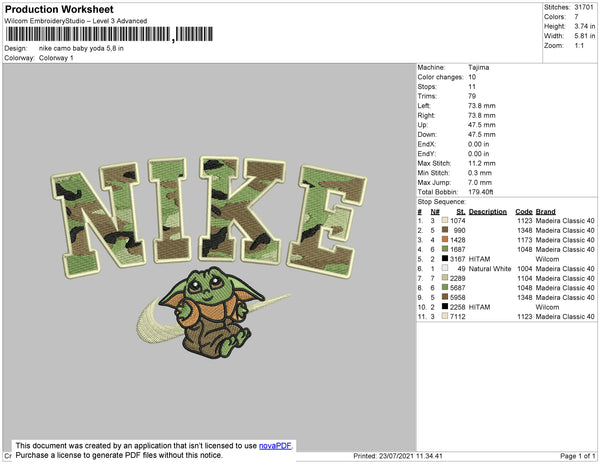Select the 'Natural White' description
This screenshot has height=464, width=600.
point(490,269)
